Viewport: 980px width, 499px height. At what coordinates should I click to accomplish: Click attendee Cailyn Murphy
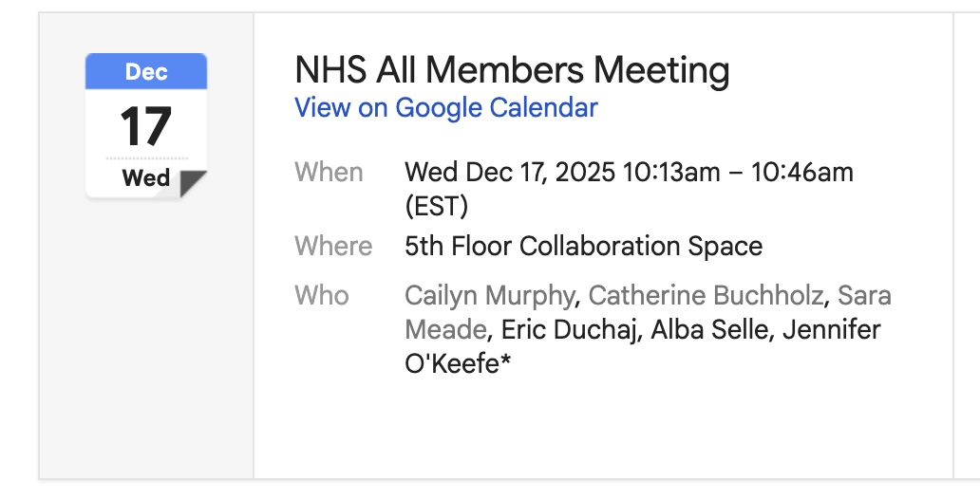tap(489, 296)
